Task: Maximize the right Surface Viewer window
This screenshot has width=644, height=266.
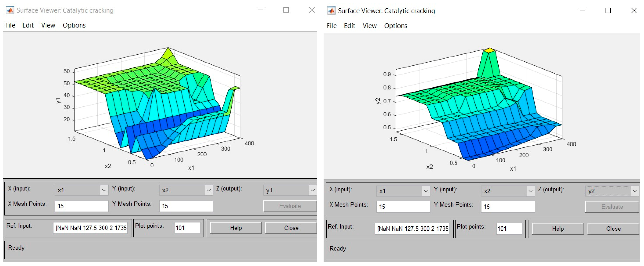Action: (x=608, y=10)
